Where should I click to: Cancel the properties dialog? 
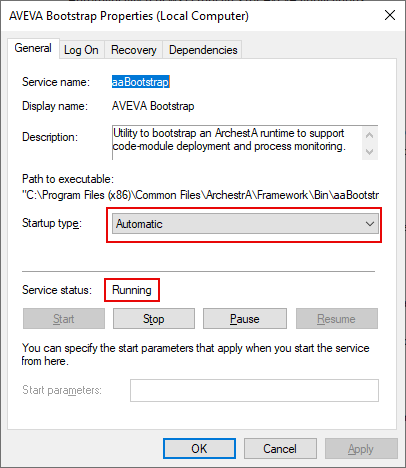(x=280, y=449)
